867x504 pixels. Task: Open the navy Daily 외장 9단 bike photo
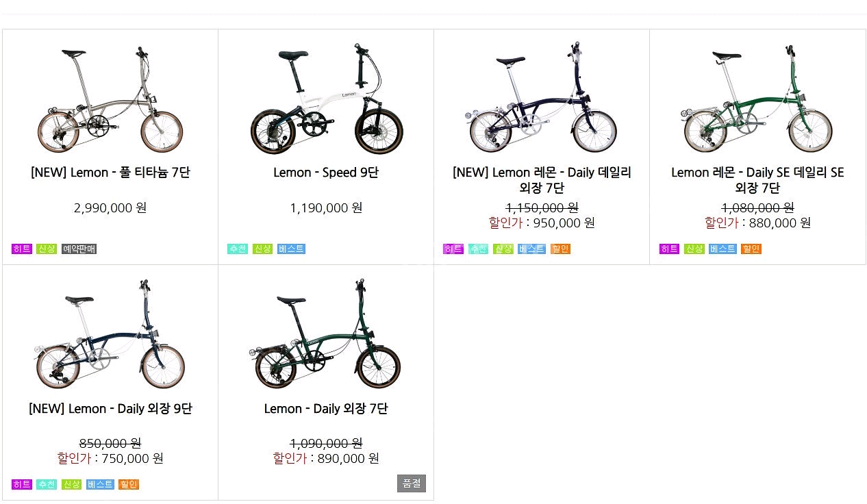110,335
